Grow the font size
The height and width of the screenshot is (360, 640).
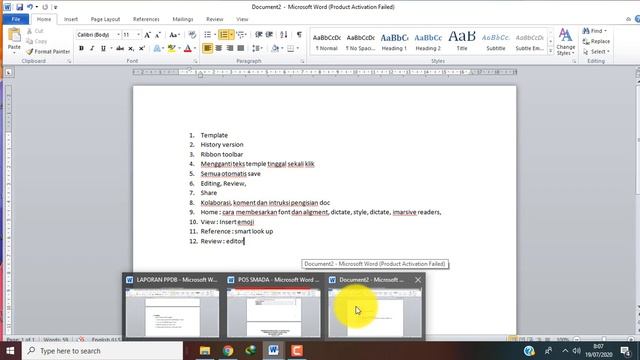click(x=147, y=35)
